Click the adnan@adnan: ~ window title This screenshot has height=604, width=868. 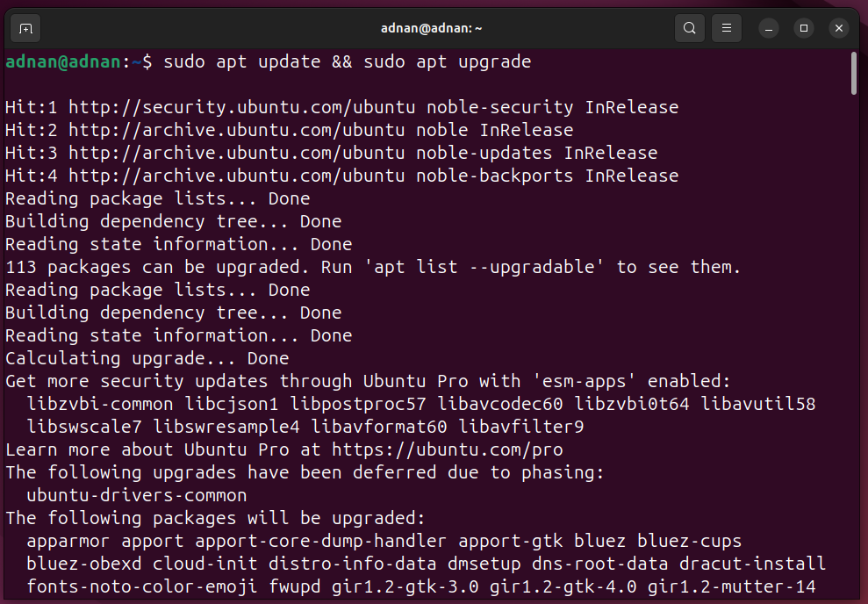tap(431, 28)
